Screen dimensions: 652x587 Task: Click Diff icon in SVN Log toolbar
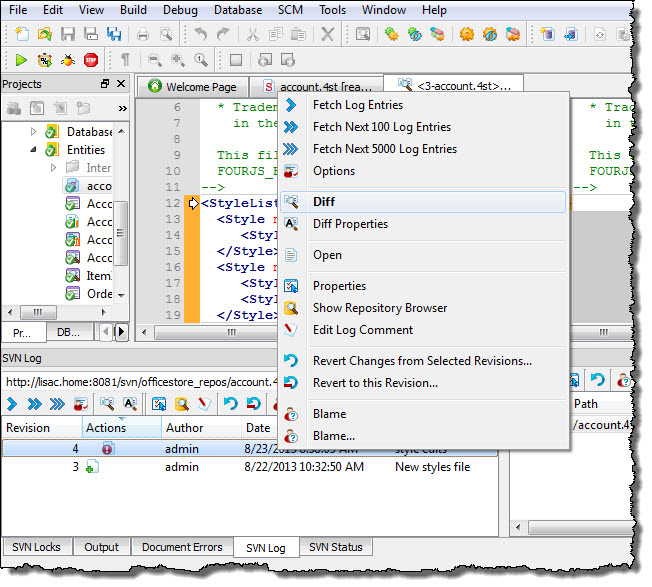tap(107, 404)
